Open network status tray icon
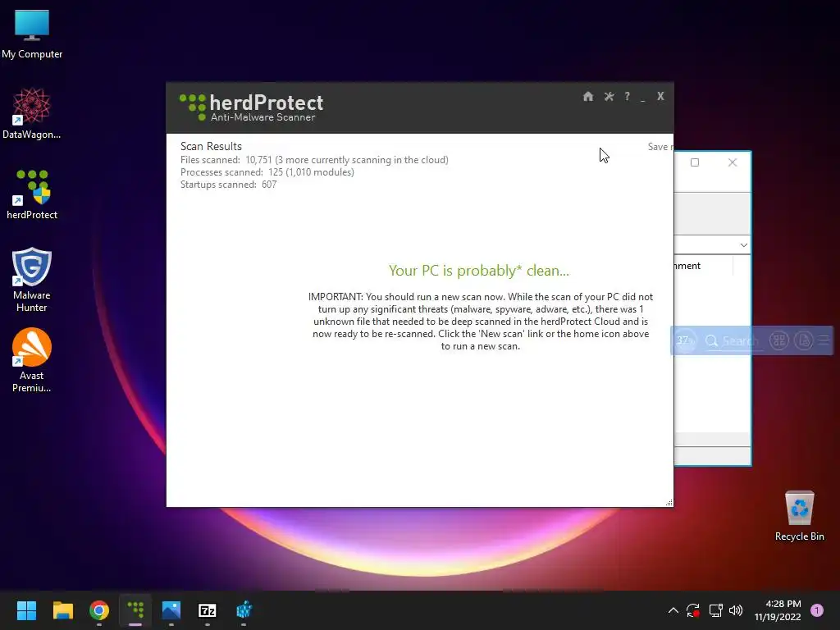 tap(715, 610)
